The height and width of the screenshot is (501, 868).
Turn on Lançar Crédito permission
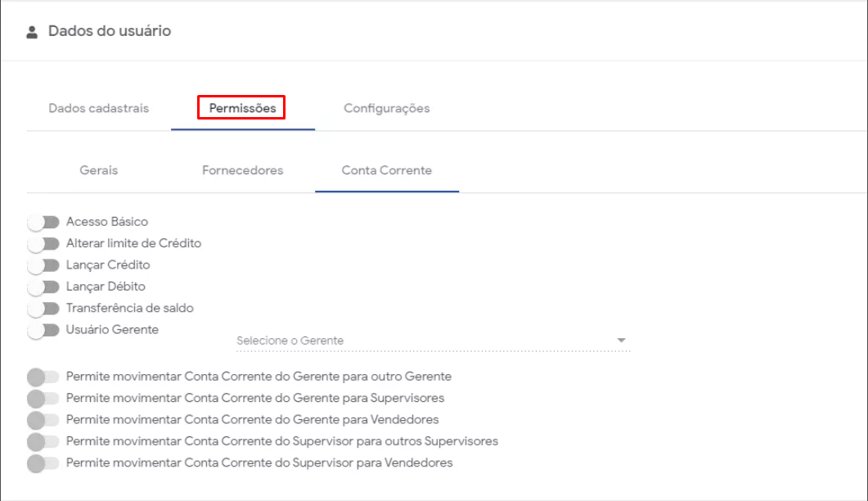point(43,265)
